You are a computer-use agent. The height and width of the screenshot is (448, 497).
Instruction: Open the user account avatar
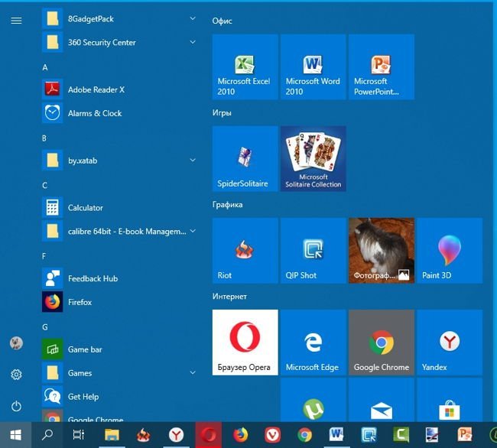[16, 342]
